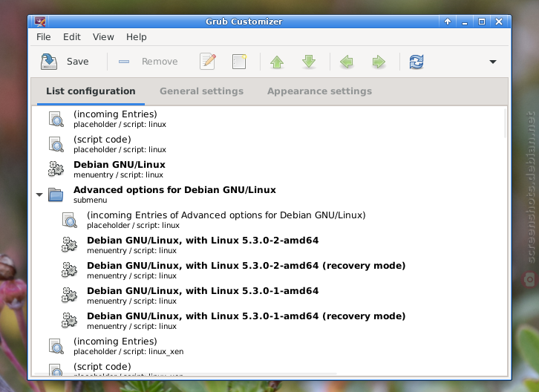Click magnifier icon of incoming Entries of Advanced options

click(69, 220)
